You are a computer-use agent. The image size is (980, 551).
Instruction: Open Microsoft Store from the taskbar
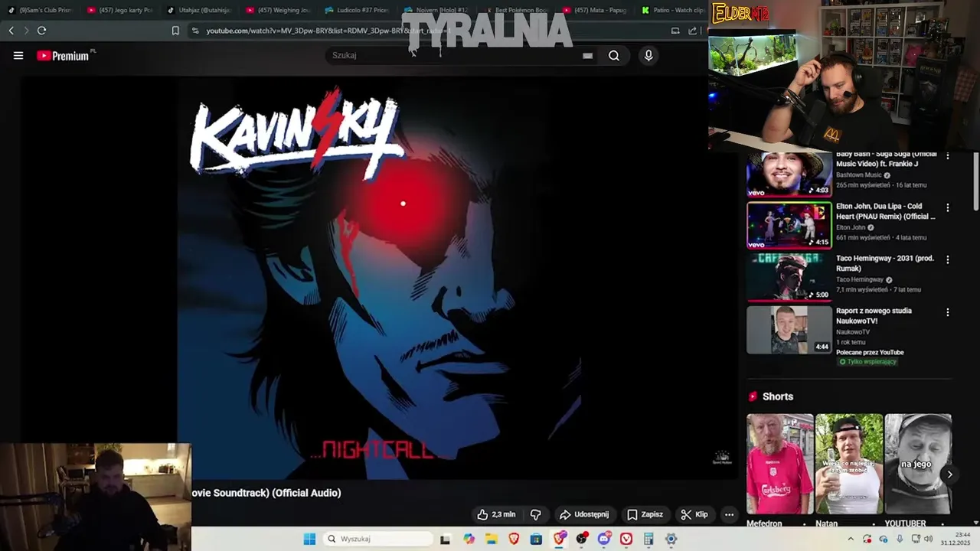(536, 539)
